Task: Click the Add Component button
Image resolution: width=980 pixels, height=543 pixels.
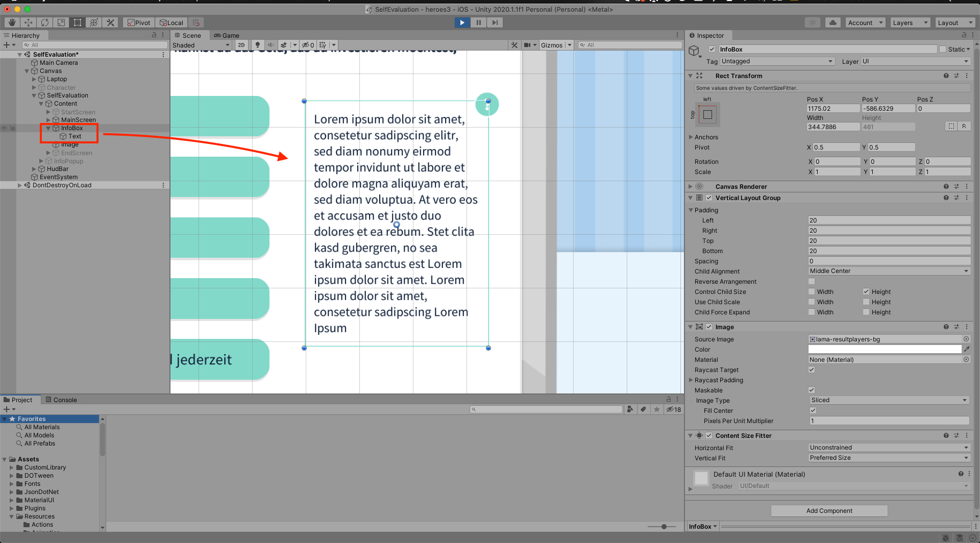Action: (828, 510)
